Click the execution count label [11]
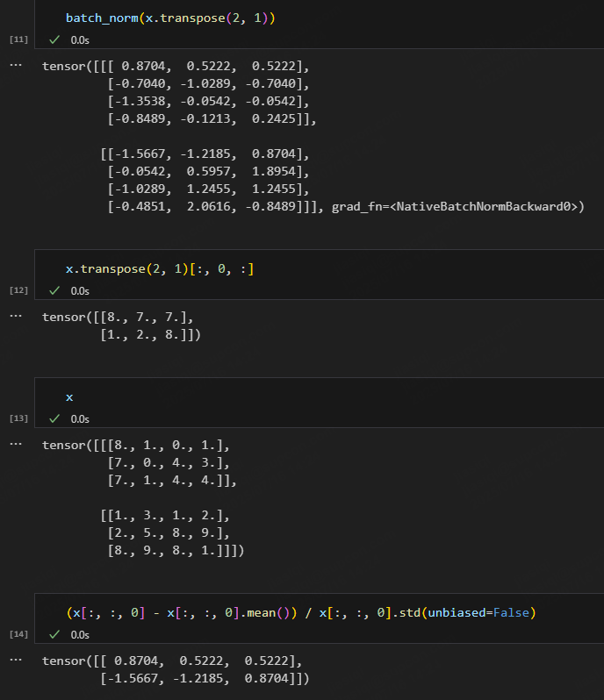The image size is (604, 700). [18, 39]
